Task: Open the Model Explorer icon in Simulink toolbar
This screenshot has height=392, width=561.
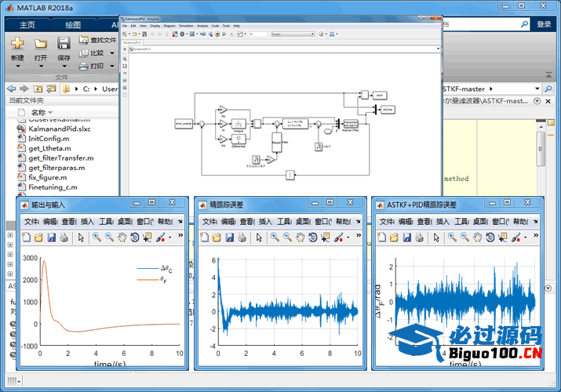Action: pyautogui.click(x=192, y=34)
